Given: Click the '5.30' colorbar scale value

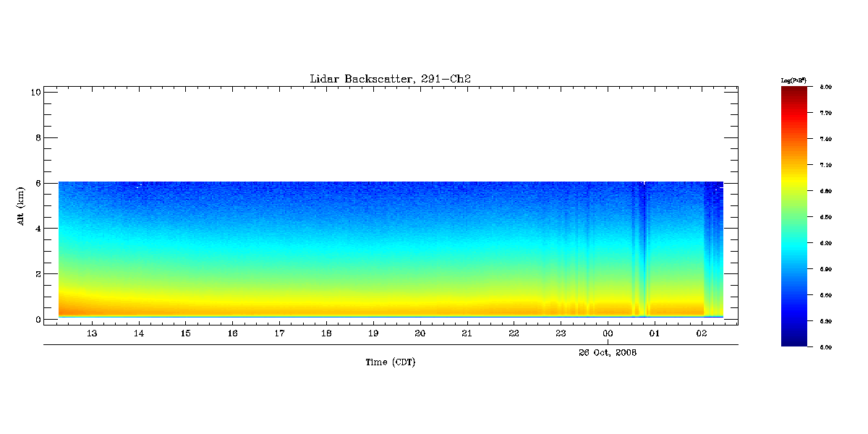Looking at the screenshot, I should pos(826,320).
